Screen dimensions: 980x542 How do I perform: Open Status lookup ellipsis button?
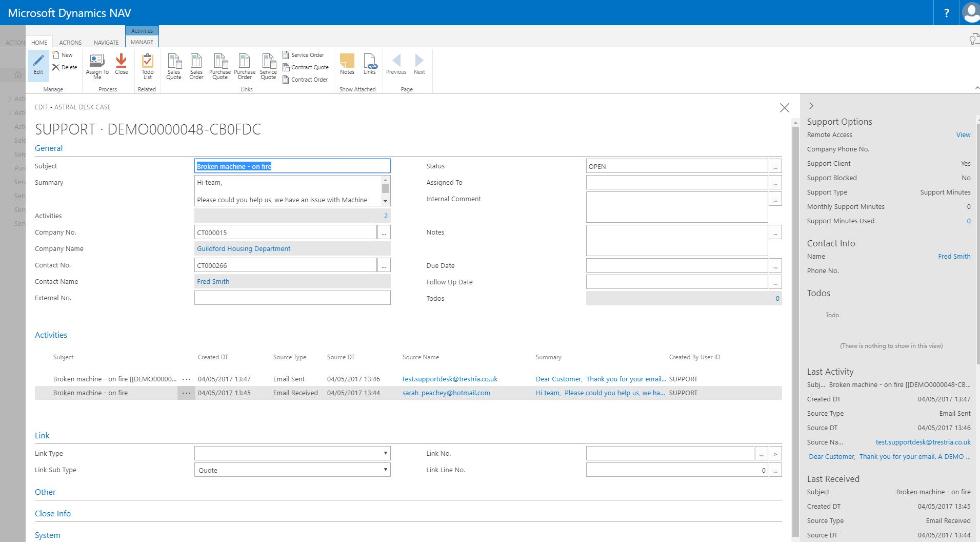coord(775,166)
